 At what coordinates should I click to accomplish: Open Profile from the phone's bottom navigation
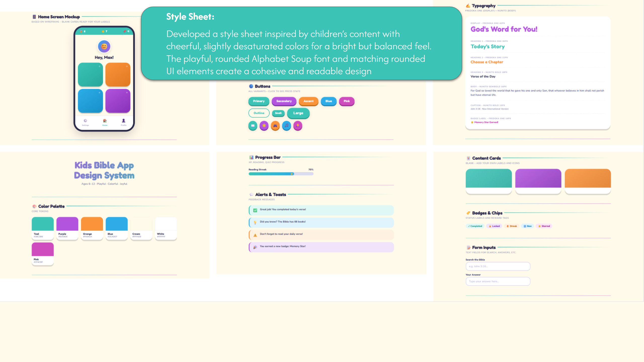[x=124, y=122]
